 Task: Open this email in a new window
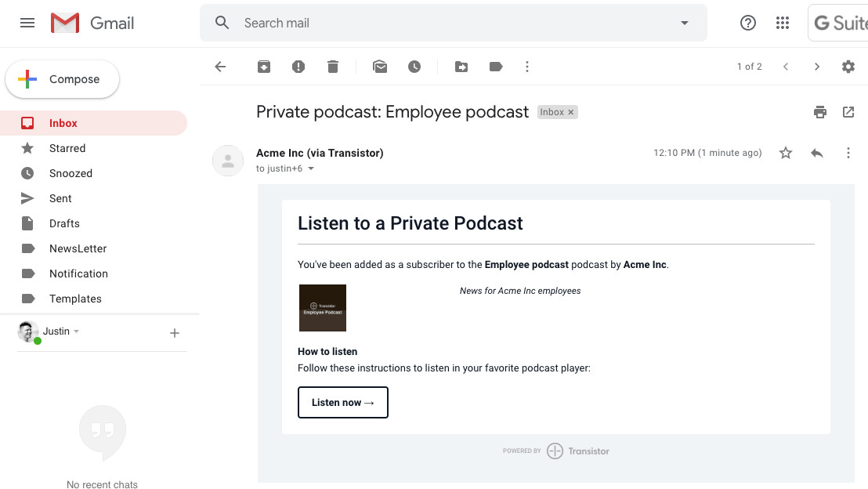pos(848,112)
